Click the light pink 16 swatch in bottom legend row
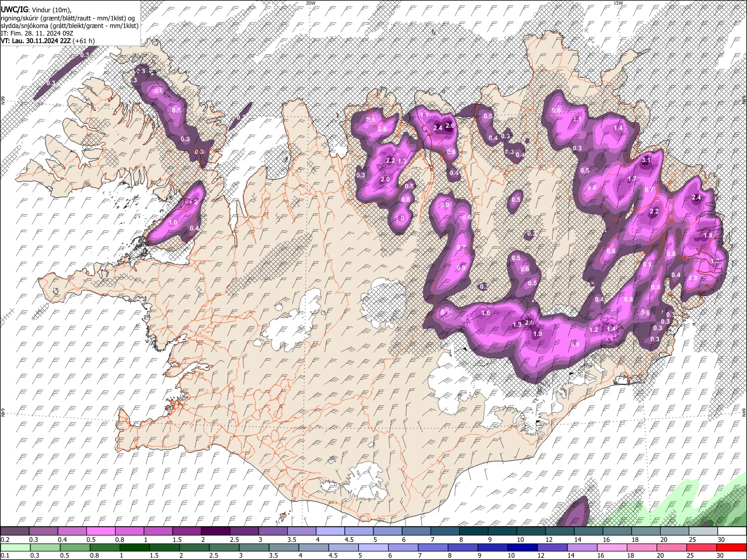 (x=612, y=547)
